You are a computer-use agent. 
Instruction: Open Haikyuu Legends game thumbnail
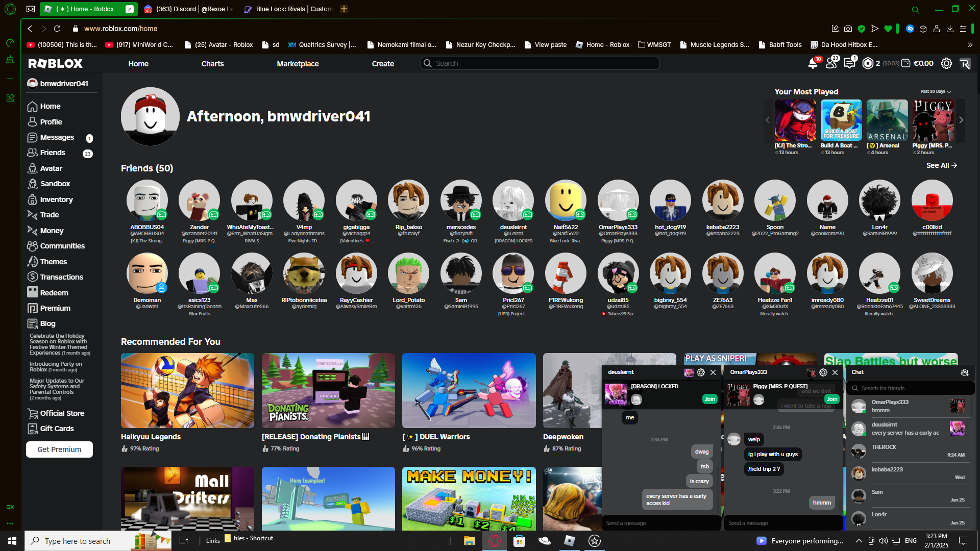coord(187,391)
